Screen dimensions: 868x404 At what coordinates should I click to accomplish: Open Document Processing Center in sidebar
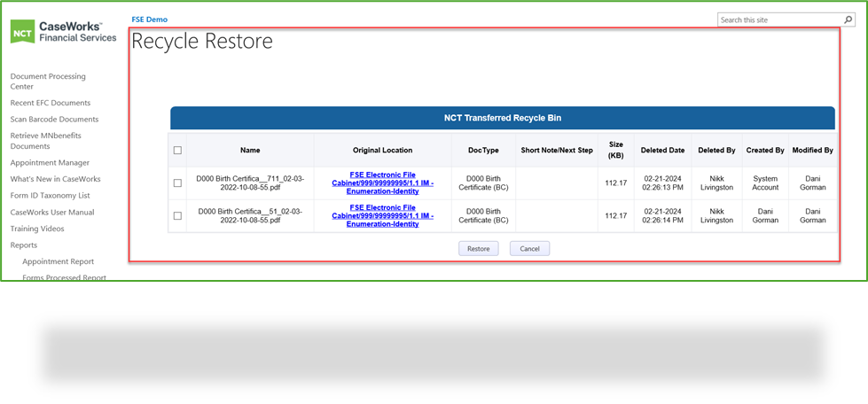[48, 82]
